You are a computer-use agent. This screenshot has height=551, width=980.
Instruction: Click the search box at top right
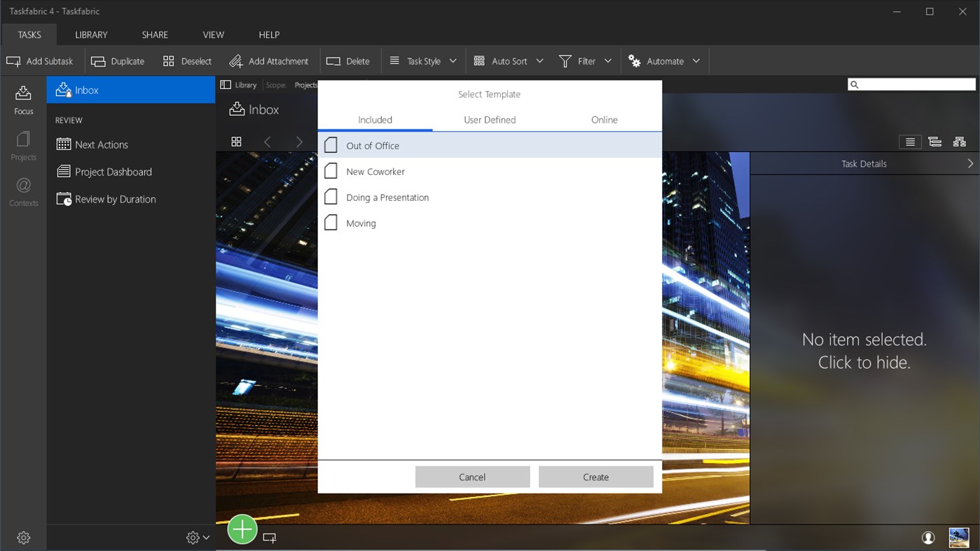[x=911, y=84]
